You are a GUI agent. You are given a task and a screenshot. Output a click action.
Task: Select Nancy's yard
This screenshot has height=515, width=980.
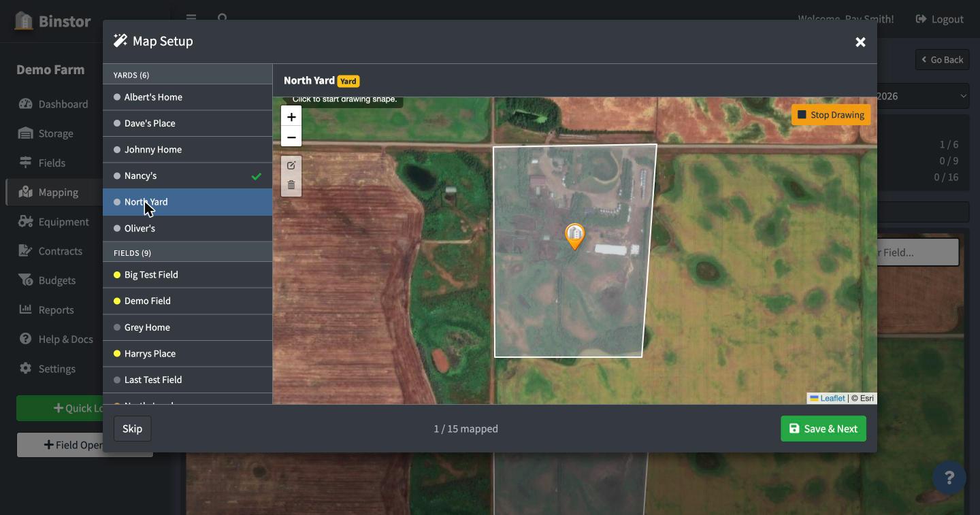(187, 176)
